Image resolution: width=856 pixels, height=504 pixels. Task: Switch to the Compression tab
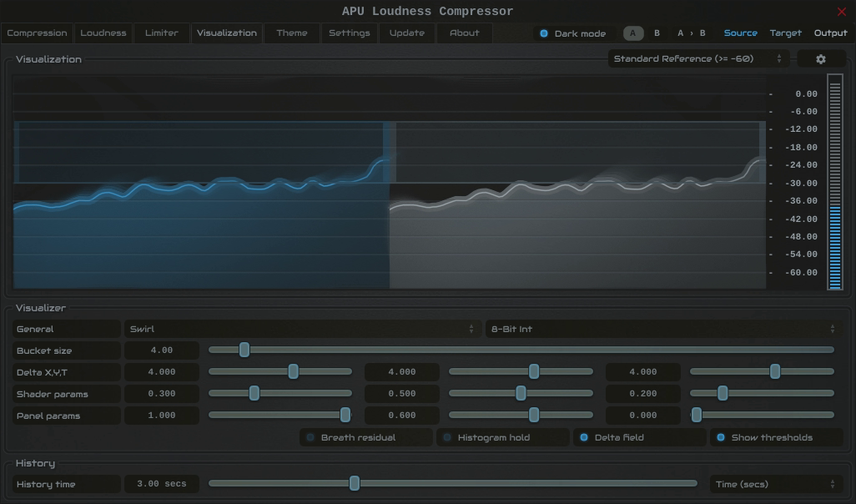click(37, 33)
